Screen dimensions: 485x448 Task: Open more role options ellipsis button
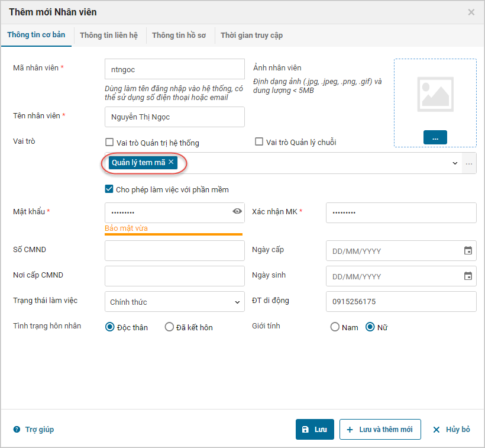point(470,163)
